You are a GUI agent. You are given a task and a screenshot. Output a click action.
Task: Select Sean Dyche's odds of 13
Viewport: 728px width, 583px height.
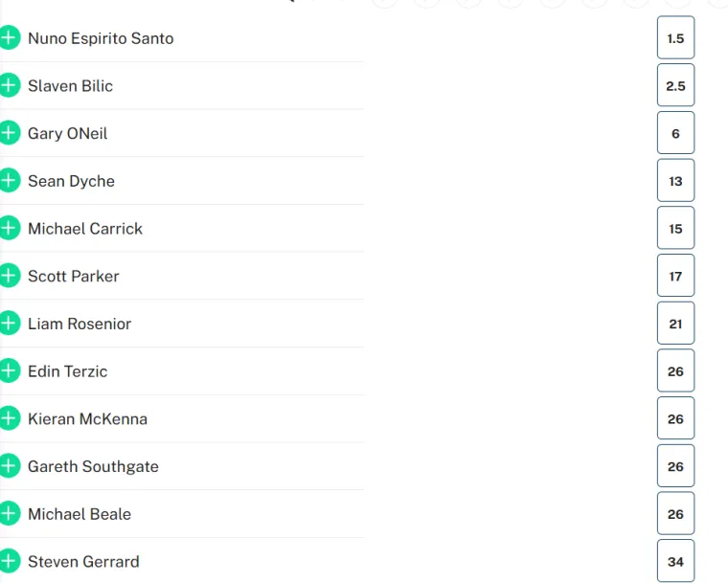pyautogui.click(x=675, y=181)
